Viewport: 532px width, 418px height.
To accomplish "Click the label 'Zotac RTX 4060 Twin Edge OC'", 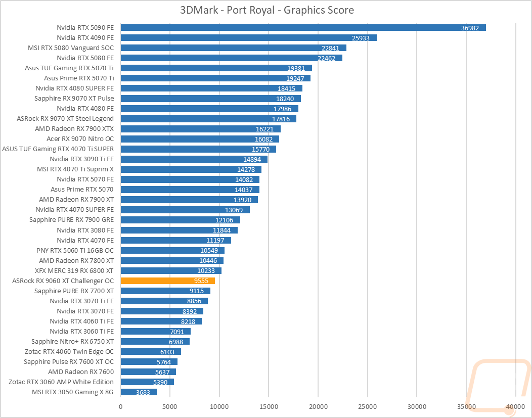I will tap(69, 352).
